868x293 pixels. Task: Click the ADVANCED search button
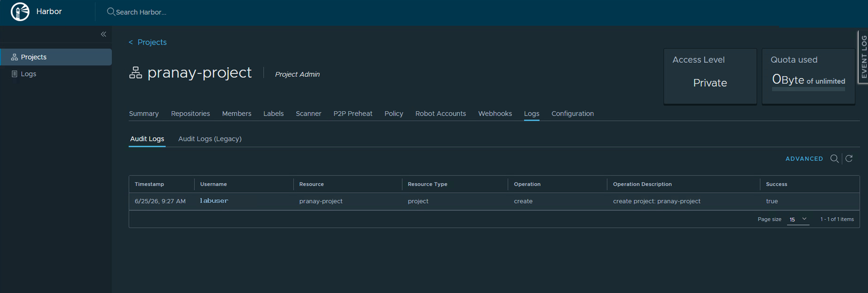(804, 159)
